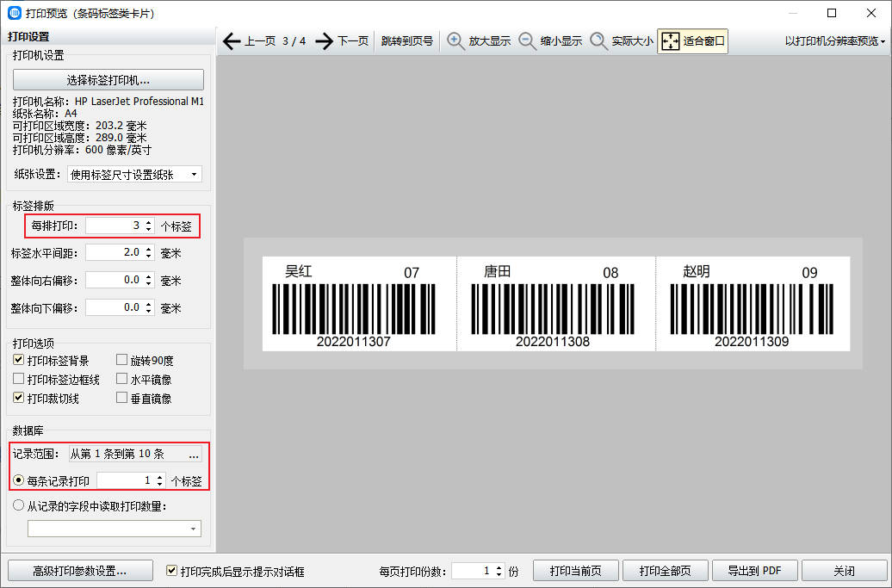Click zoom in magnifier icon 放大显示
The image size is (892, 588).
coord(455,41)
